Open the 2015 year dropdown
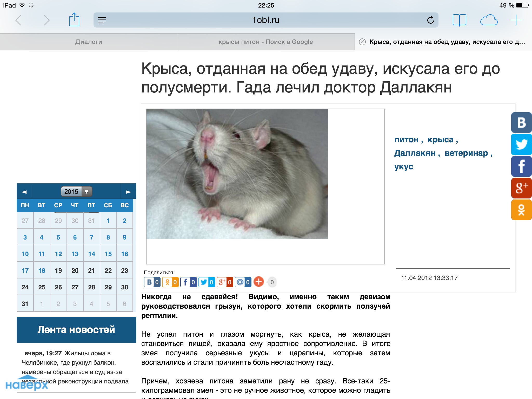The height and width of the screenshot is (399, 532). [x=76, y=191]
